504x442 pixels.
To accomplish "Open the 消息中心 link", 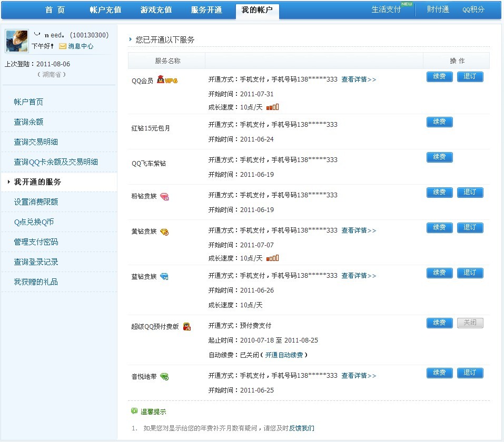I will (x=81, y=46).
